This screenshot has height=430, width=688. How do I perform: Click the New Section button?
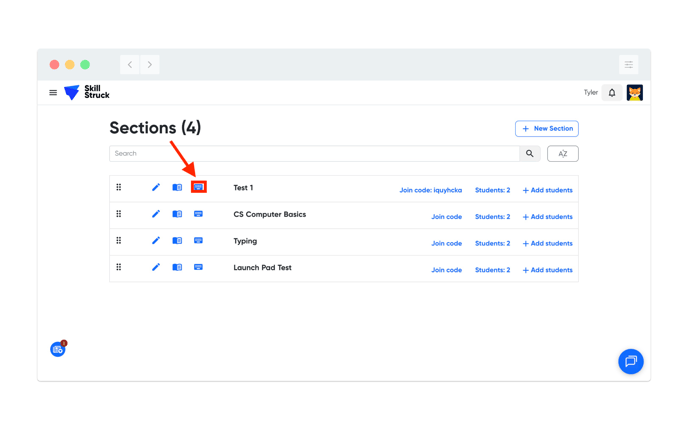coord(547,129)
